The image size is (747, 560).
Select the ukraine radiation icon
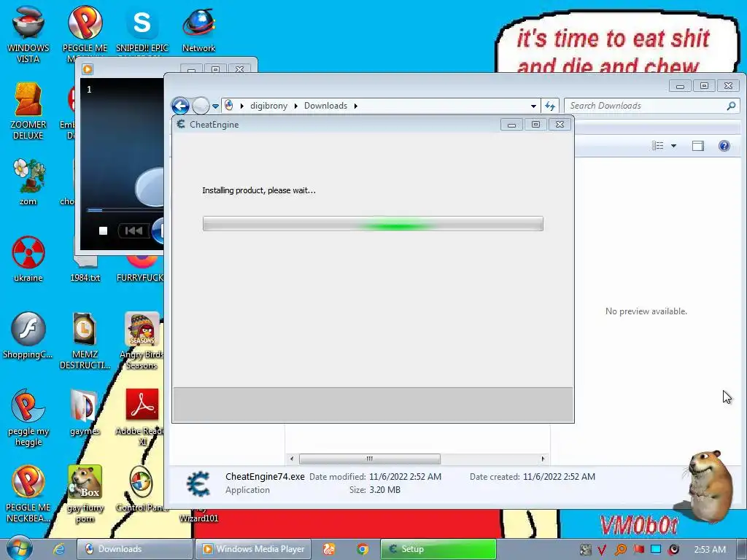tap(28, 259)
